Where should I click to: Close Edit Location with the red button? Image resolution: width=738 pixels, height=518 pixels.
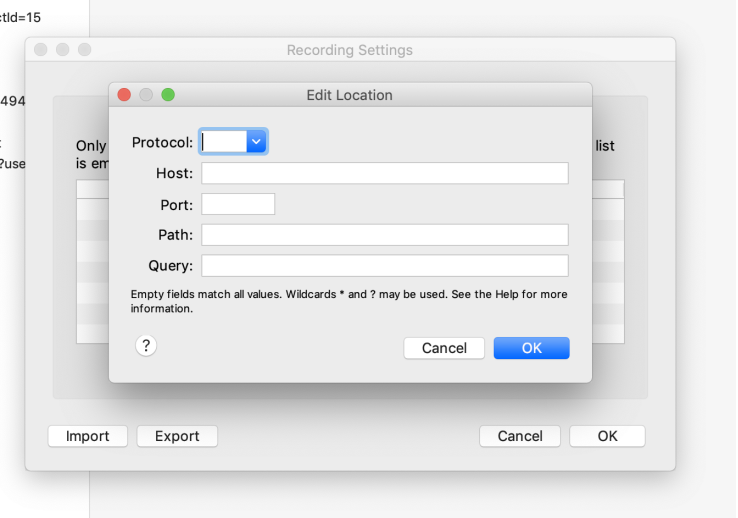pos(124,95)
